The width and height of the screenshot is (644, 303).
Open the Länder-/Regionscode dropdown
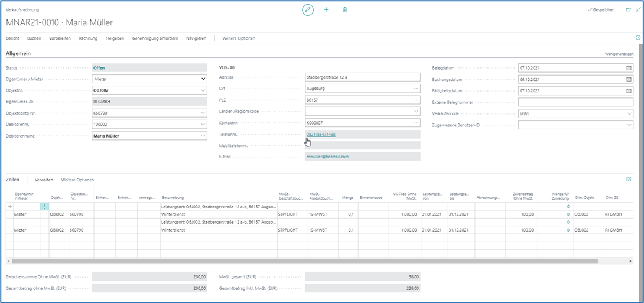[x=416, y=111]
